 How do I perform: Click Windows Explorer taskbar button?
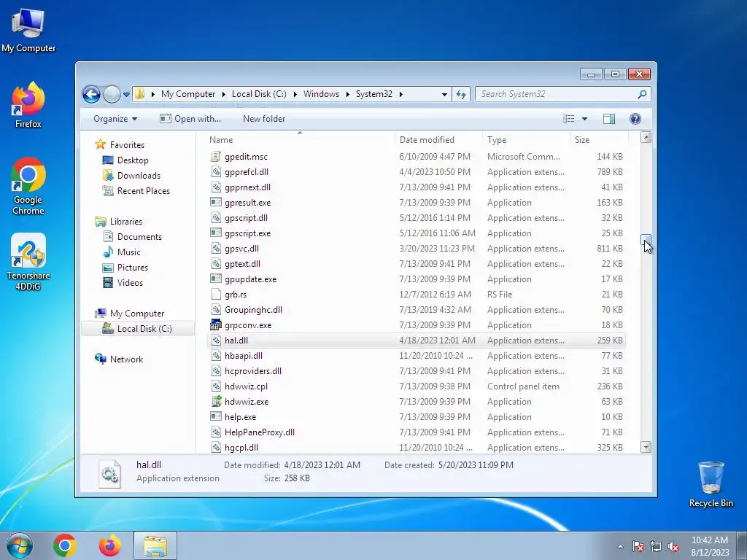coord(155,545)
